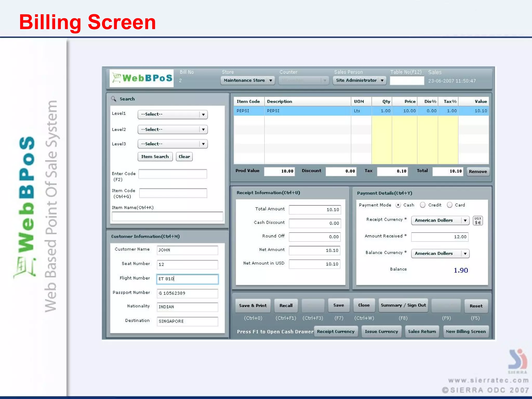
Task: Click the Qty 1.00 cell
Action: 382,111
